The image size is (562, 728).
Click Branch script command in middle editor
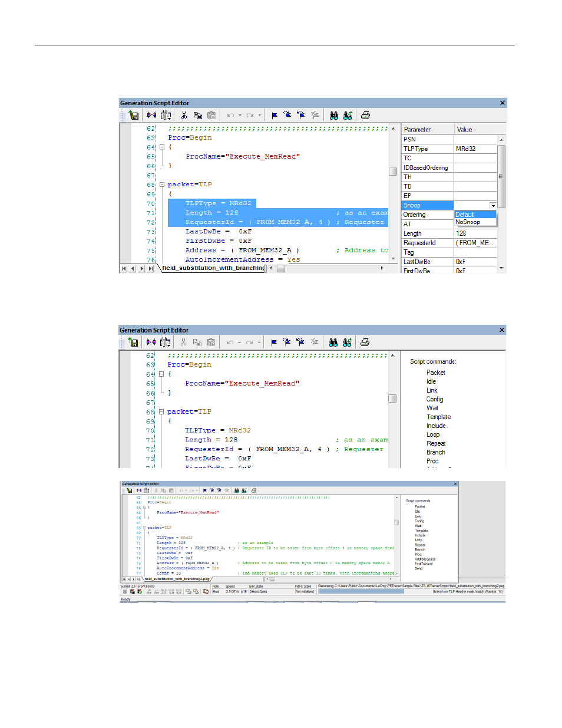(436, 452)
